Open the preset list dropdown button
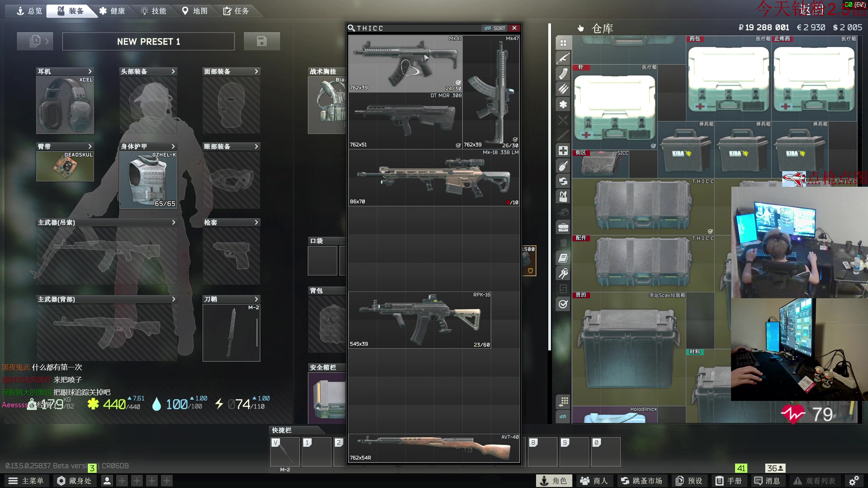Image resolution: width=868 pixels, height=488 pixels. point(35,41)
